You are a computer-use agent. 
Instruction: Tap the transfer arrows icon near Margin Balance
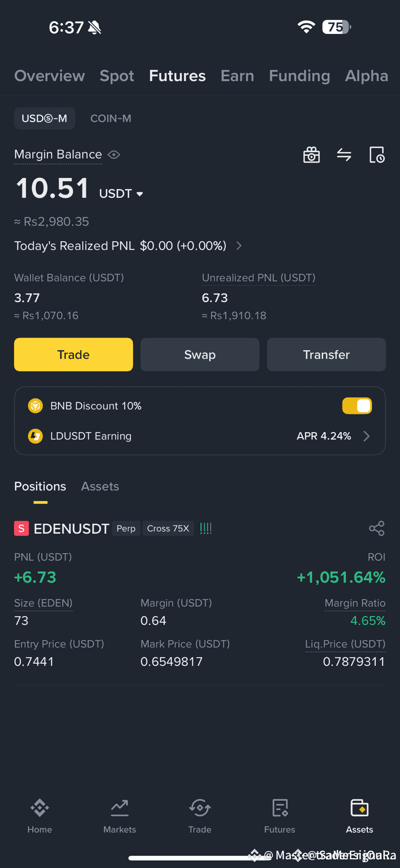344,155
